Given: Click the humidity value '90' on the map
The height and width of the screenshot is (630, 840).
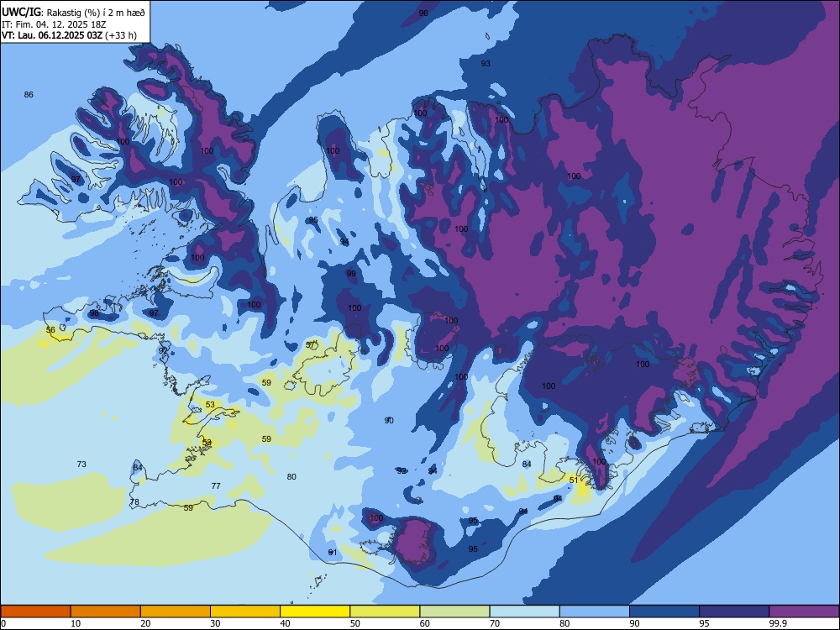Looking at the screenshot, I should [x=389, y=420].
